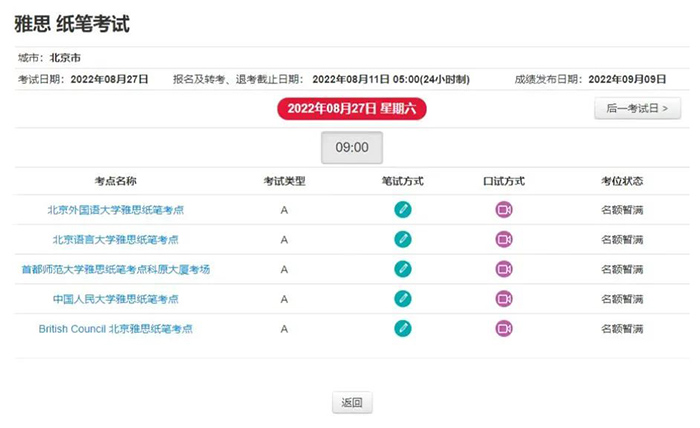Click video speaking icon for 中国人民大学 row
This screenshot has height=428, width=700.
(504, 299)
